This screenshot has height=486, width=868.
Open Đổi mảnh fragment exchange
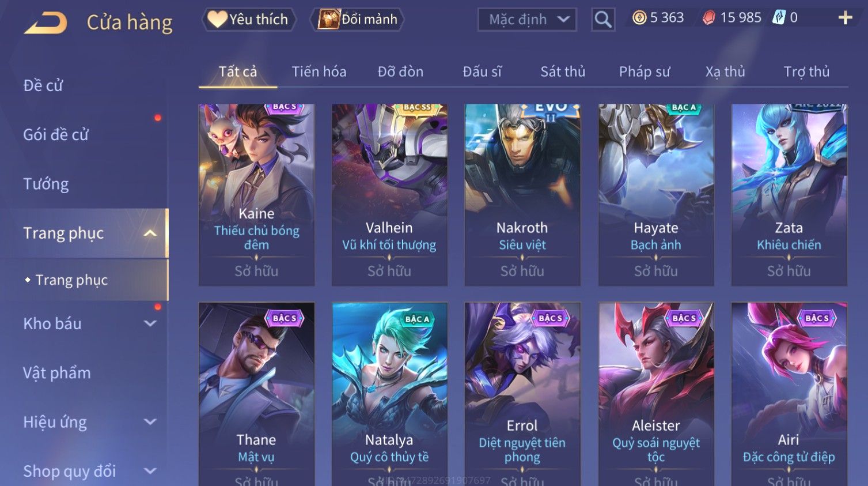(357, 20)
